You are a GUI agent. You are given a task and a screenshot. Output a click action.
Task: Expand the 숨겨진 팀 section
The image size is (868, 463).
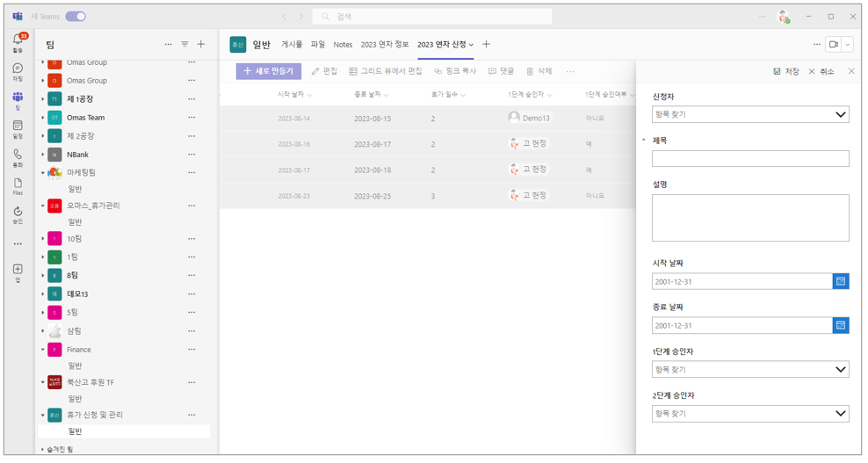pyautogui.click(x=43, y=449)
